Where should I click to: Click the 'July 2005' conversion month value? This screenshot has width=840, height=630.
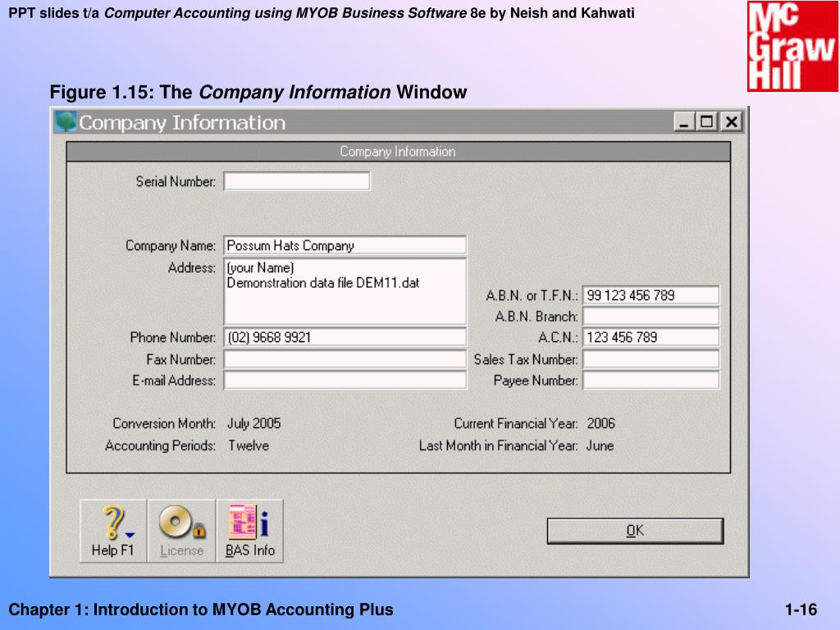coord(254,424)
